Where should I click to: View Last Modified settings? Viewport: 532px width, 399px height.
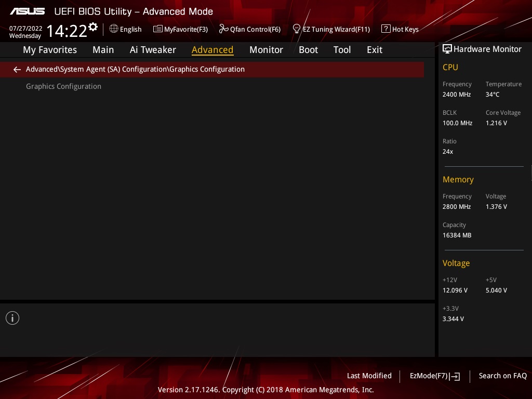[x=369, y=376]
